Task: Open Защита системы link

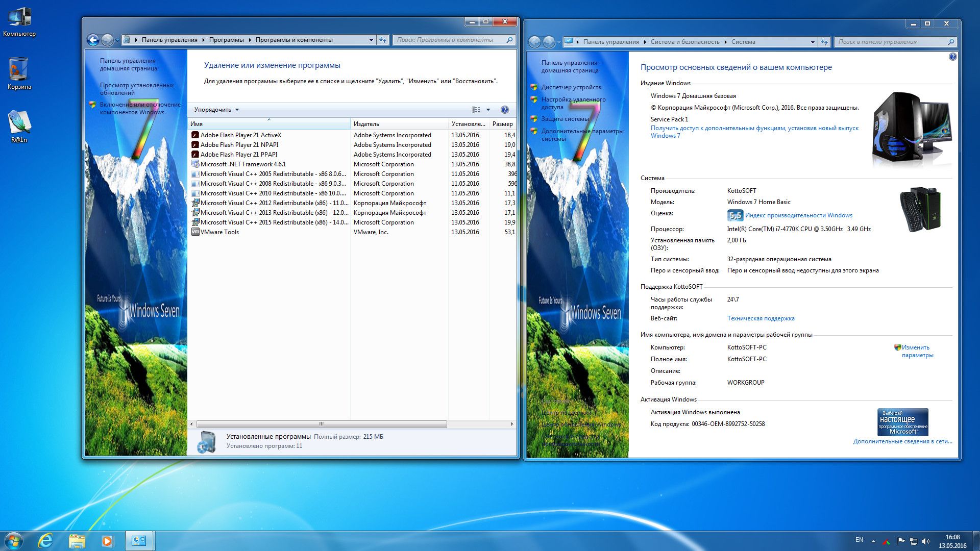Action: coord(565,119)
